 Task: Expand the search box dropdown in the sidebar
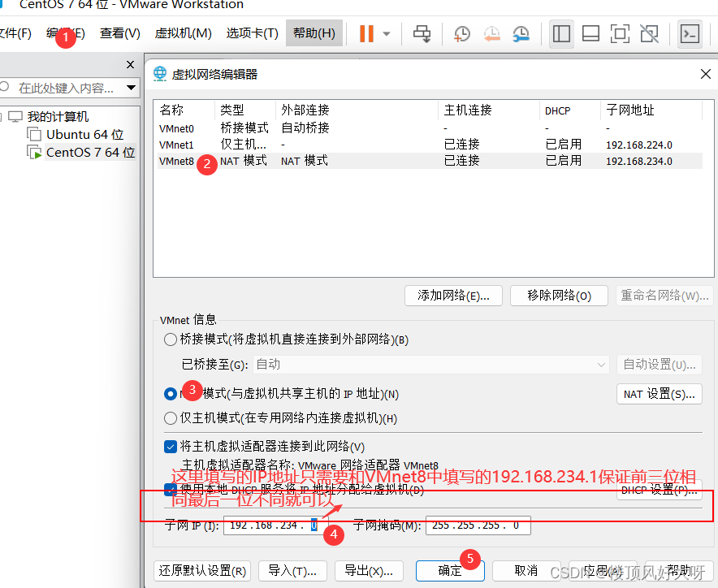click(x=130, y=86)
